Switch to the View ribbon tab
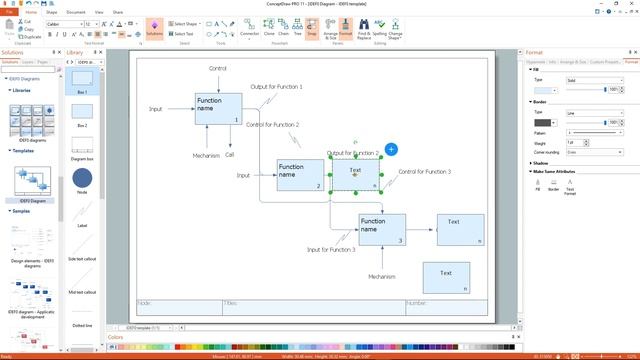640x360 pixels. [99, 12]
